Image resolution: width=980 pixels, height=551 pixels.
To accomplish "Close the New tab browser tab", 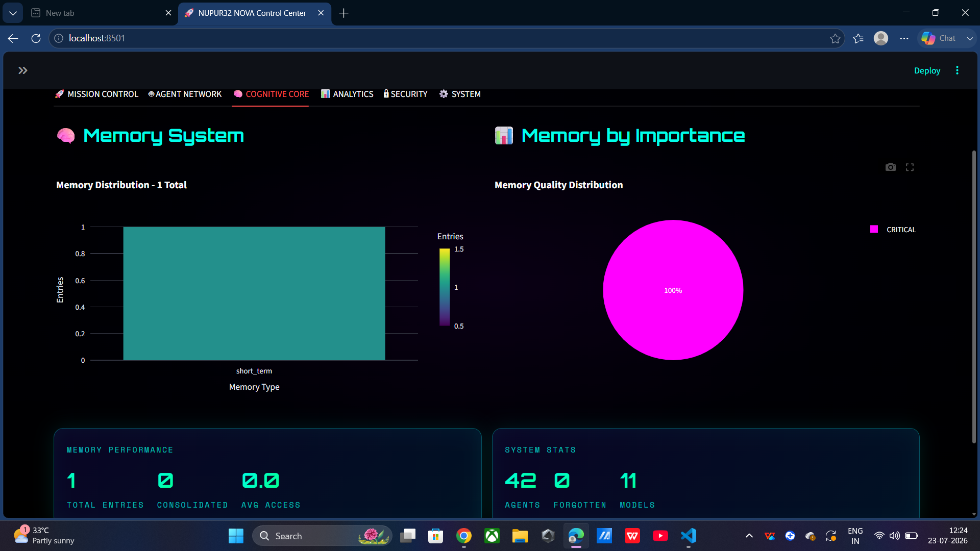I will [168, 13].
